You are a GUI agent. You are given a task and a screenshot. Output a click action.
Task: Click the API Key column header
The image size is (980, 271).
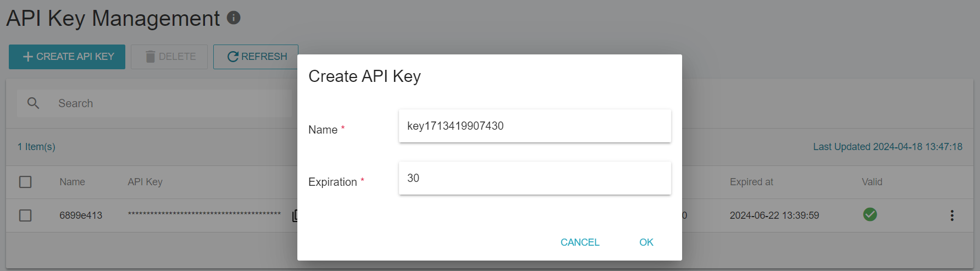pos(145,182)
